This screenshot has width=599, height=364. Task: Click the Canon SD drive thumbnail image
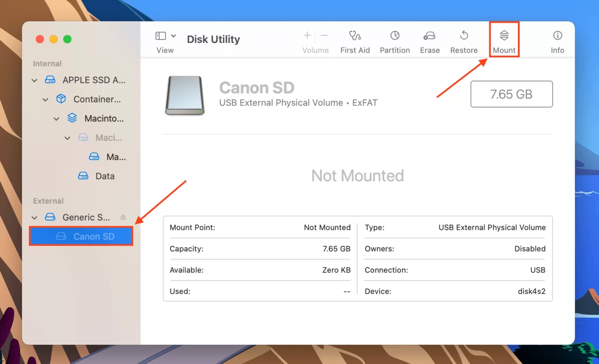click(x=184, y=95)
